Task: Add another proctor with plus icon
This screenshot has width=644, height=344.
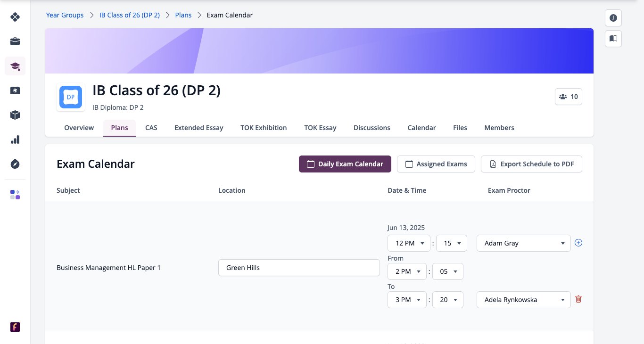Action: point(579,243)
